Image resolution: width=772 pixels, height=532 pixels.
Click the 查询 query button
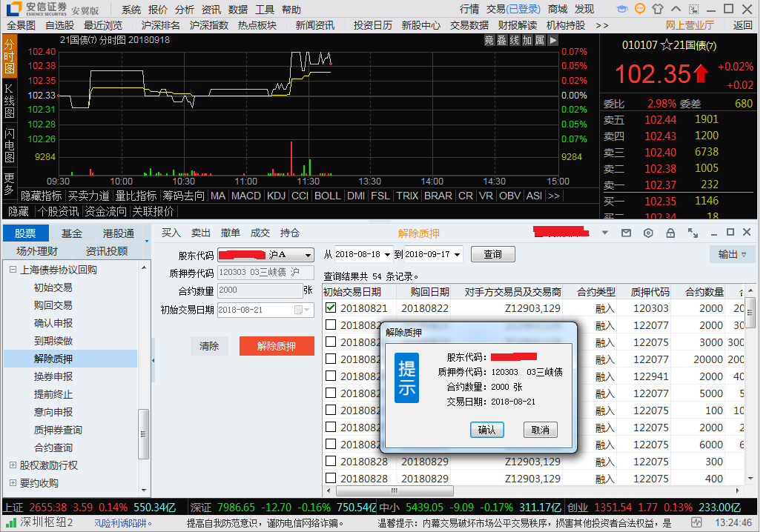coord(493,254)
